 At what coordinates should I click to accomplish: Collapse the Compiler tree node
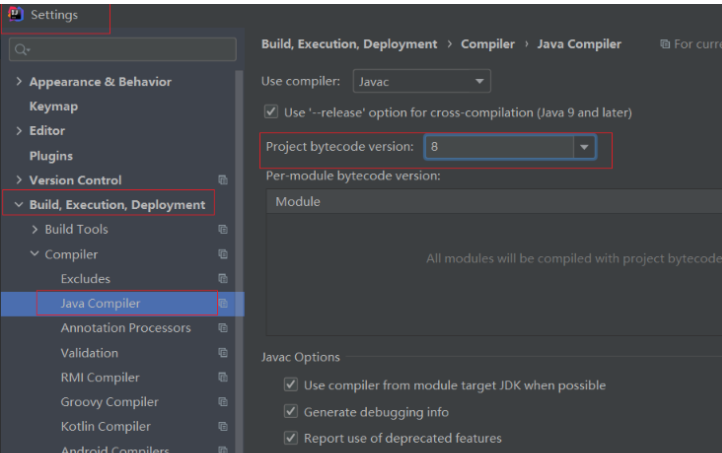click(35, 255)
